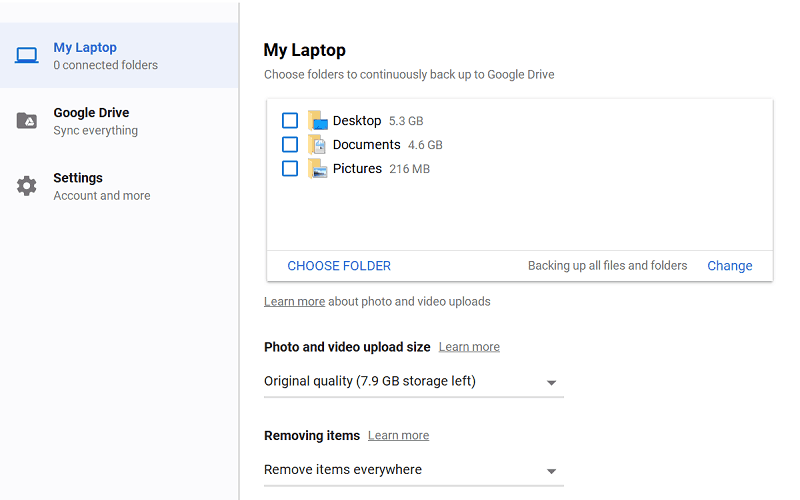Check the Desktop folder checkbox
The image size is (800, 500).
[x=290, y=120]
